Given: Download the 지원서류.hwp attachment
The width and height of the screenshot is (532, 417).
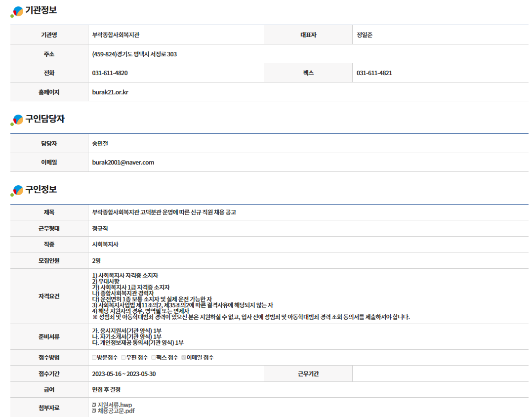Looking at the screenshot, I should 115,405.
